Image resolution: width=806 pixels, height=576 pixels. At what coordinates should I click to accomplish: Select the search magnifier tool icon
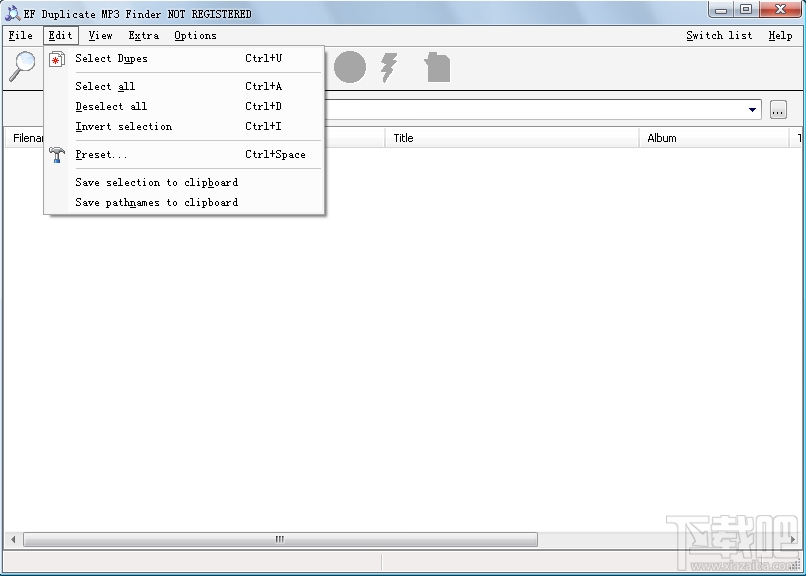pos(22,67)
